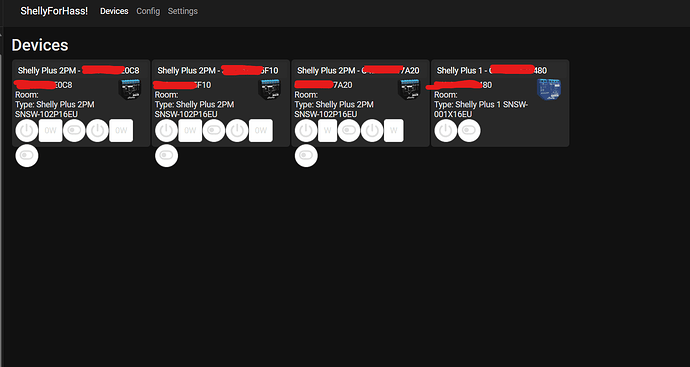Toggle the switch on Shelly Plus 1 card
690x367 pixels.
pos(469,131)
